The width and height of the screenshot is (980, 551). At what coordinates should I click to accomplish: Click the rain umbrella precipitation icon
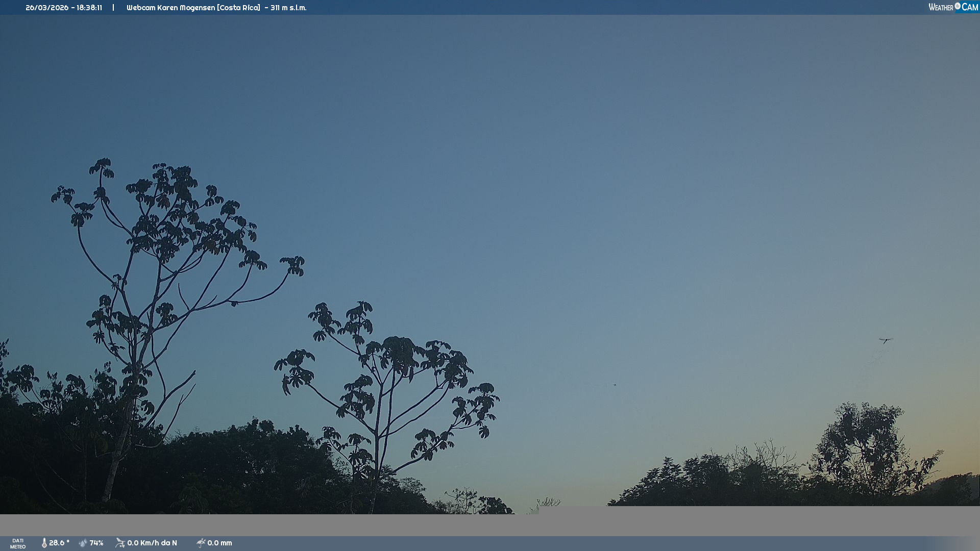(x=201, y=543)
